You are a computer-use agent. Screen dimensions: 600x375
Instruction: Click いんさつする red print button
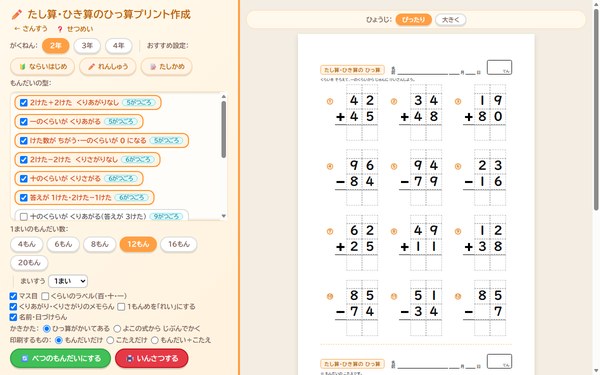click(x=152, y=359)
